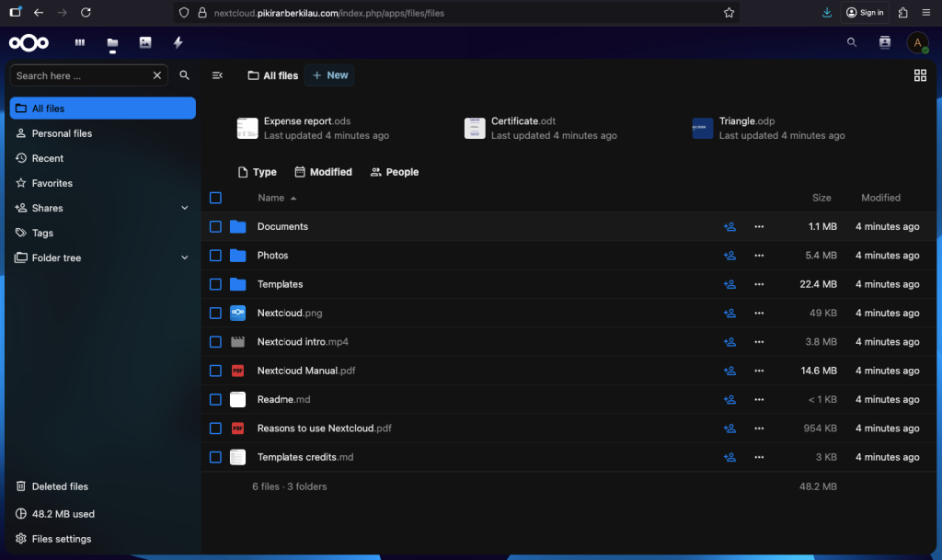
Task: Open the Modified filter dropdown
Action: (x=323, y=172)
